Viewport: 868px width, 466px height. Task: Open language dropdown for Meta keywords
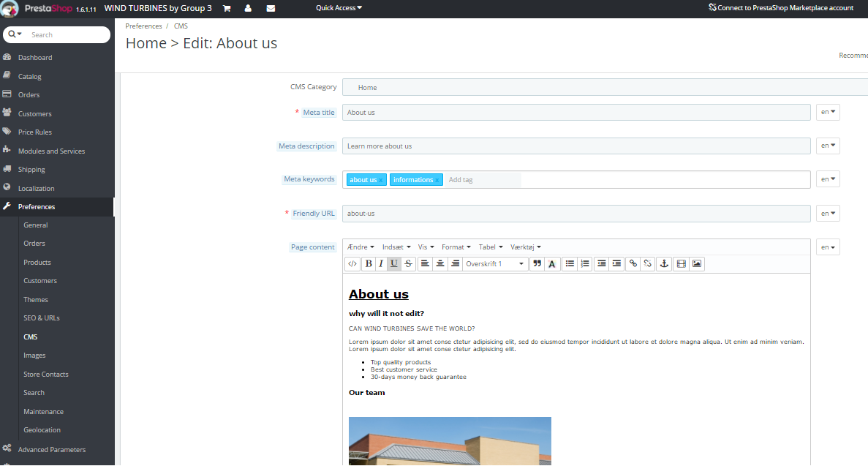tap(828, 179)
